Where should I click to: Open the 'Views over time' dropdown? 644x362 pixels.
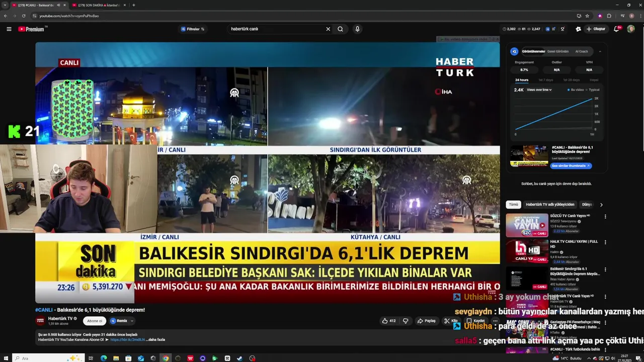click(539, 90)
